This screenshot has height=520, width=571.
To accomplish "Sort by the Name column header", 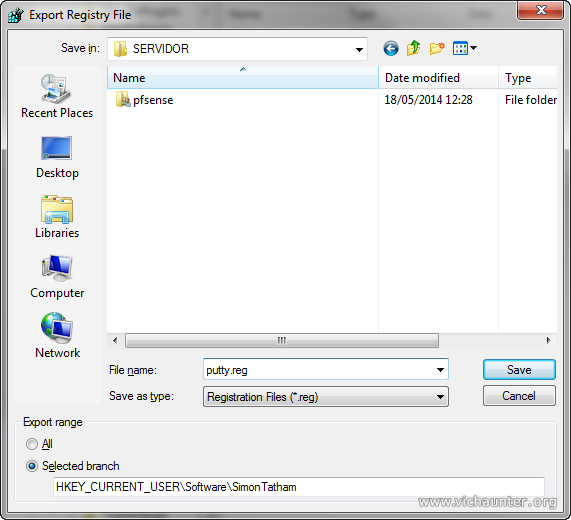I will click(x=243, y=78).
